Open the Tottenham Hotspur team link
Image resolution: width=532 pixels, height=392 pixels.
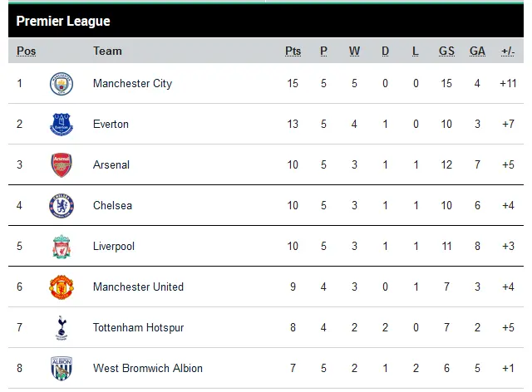point(138,327)
